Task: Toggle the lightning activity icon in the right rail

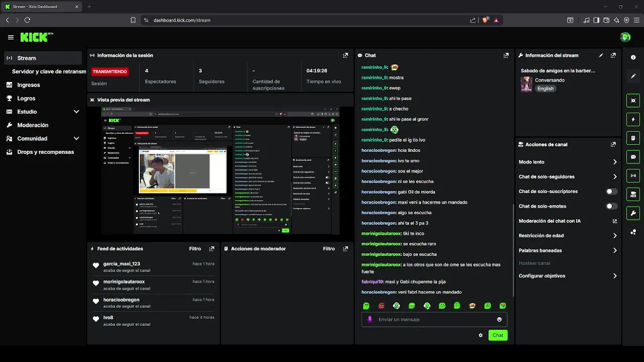Action: (x=633, y=119)
